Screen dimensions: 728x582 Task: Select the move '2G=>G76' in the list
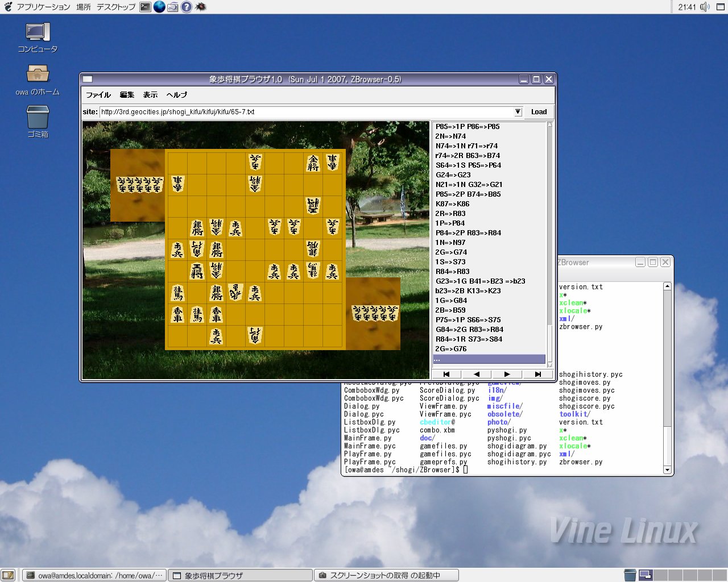coord(451,349)
